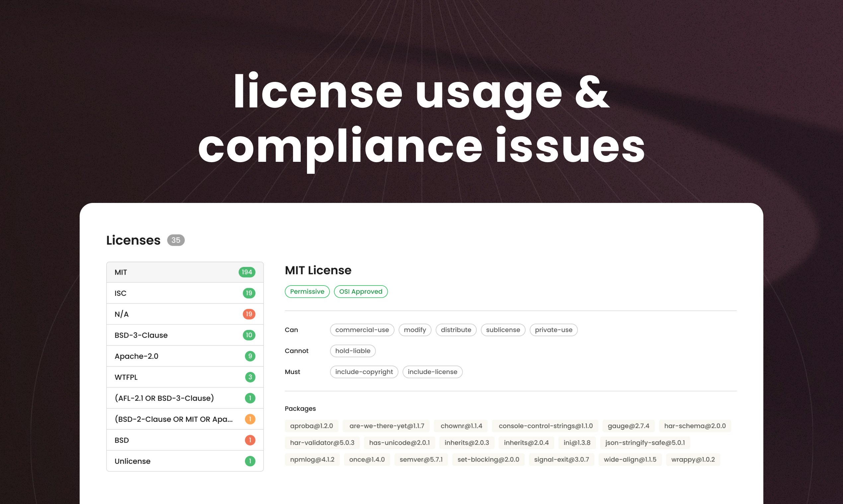Click the include-copyright condition chip
Viewport: 843px width, 504px height.
click(x=364, y=372)
